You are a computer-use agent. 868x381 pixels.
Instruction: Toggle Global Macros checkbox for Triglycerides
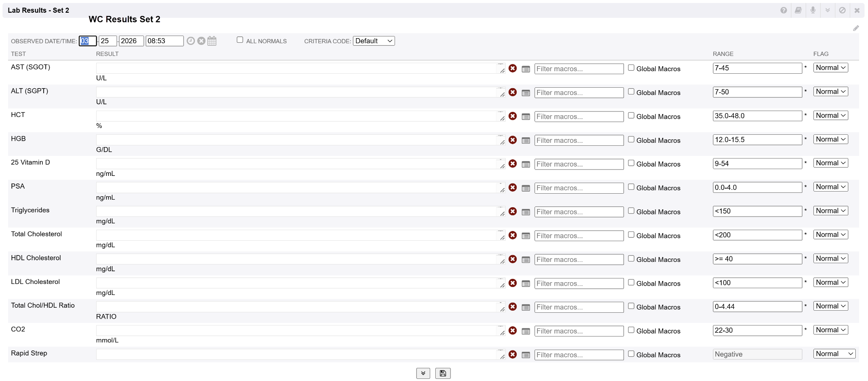click(631, 211)
